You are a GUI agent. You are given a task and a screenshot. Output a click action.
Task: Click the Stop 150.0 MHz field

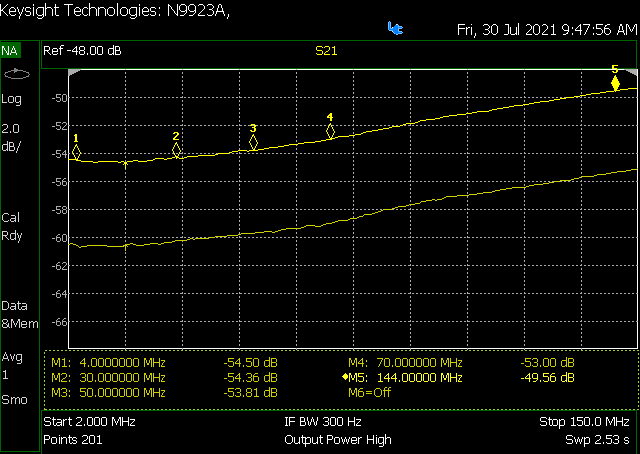pyautogui.click(x=584, y=422)
